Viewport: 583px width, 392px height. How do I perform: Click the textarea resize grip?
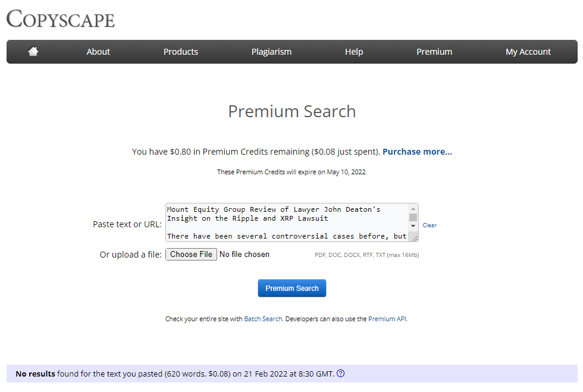[x=415, y=238]
